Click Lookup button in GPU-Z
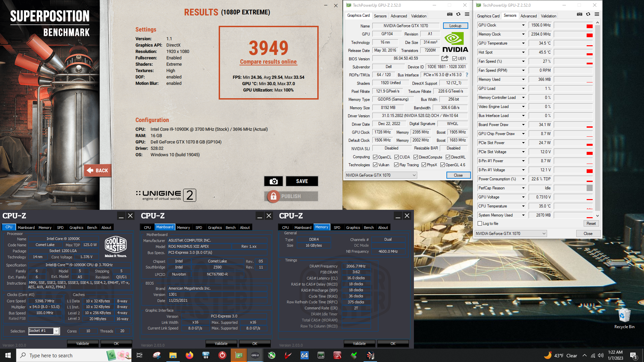 point(455,26)
